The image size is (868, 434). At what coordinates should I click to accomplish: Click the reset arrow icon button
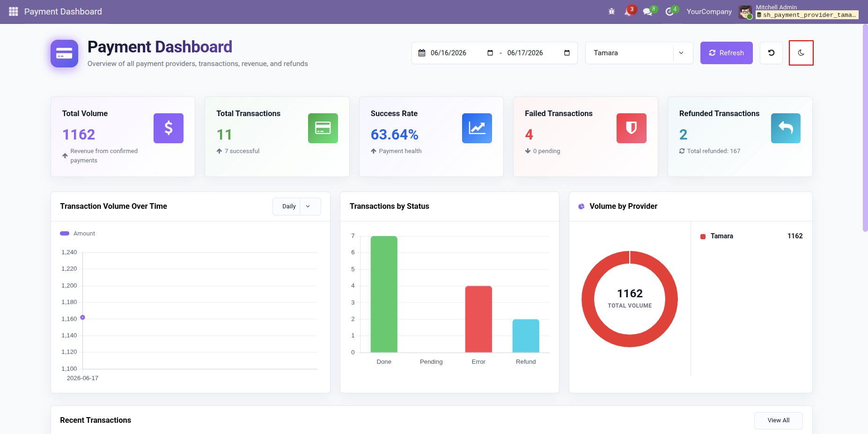(771, 53)
